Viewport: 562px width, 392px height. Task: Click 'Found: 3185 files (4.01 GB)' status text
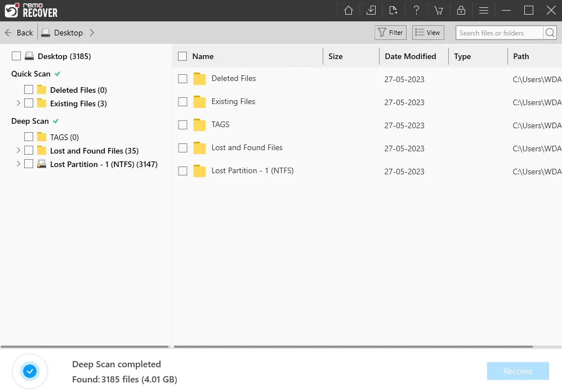coord(124,379)
